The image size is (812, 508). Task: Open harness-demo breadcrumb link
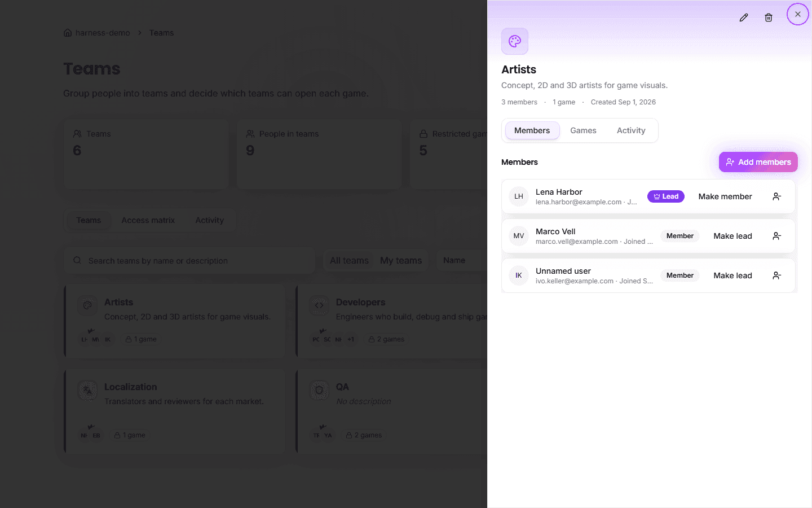tap(103, 33)
